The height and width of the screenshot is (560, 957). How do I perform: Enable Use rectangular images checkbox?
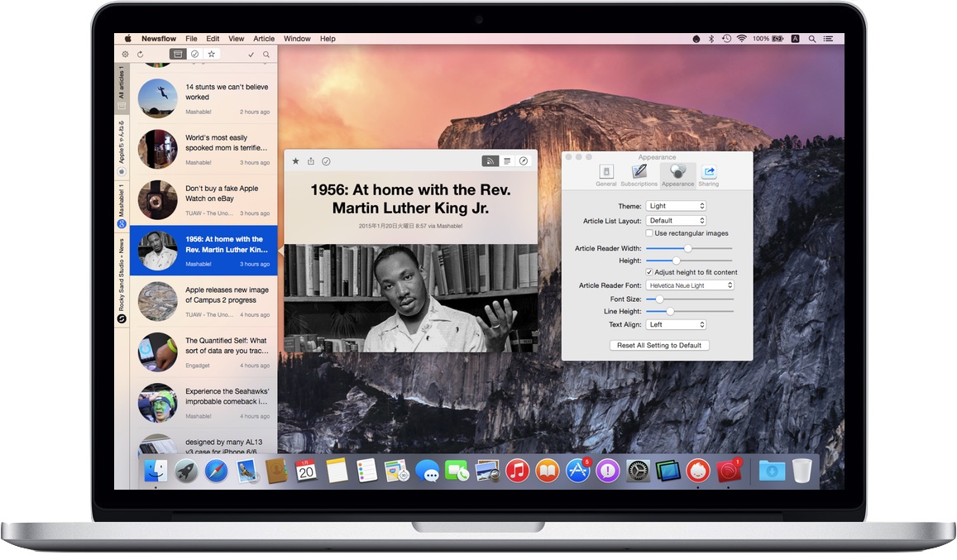coord(649,233)
